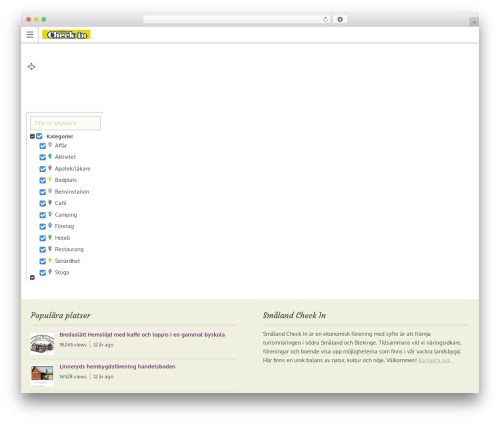Open the Bredaslätt Hemslöjd thumbnail image
Screen dimensions: 500x423
tap(42, 344)
